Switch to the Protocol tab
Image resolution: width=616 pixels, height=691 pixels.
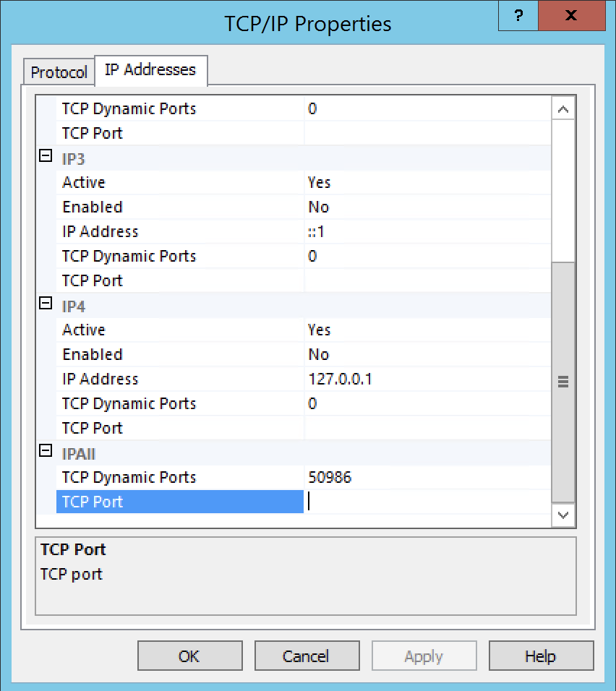(x=59, y=72)
